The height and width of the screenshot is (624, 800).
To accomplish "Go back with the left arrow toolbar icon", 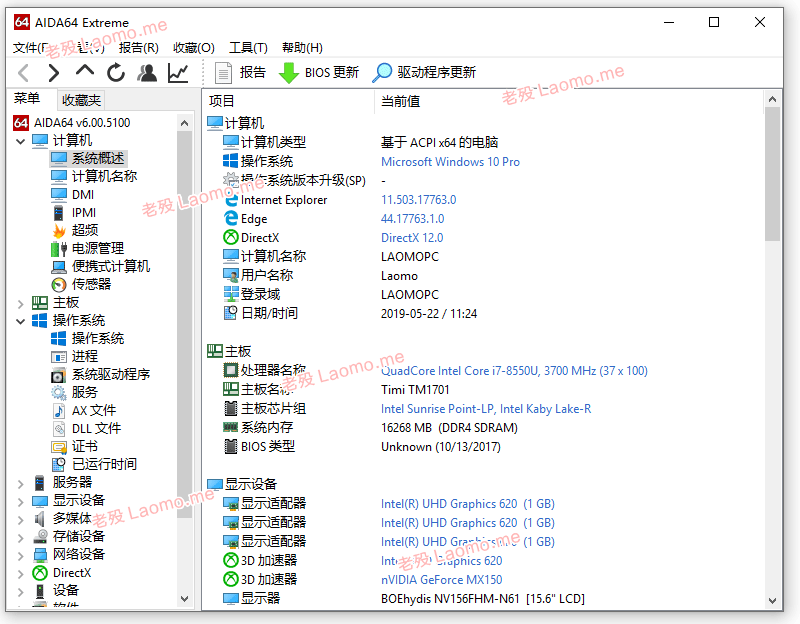I will pyautogui.click(x=23, y=73).
